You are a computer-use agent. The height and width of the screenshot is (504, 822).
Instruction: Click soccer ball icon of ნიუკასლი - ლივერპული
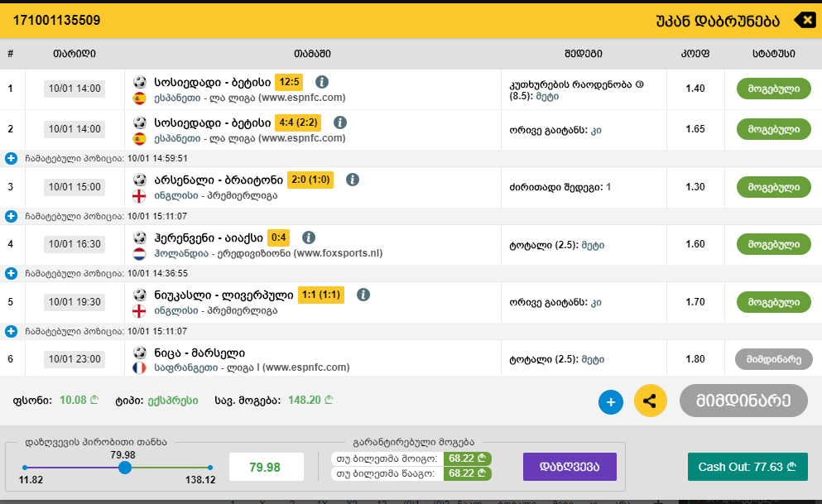tap(139, 295)
